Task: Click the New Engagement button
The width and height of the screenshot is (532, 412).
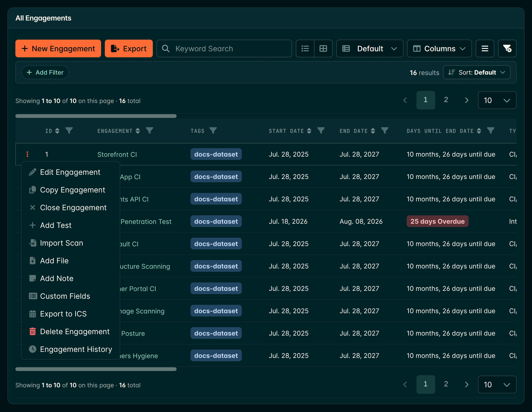Action: (58, 48)
